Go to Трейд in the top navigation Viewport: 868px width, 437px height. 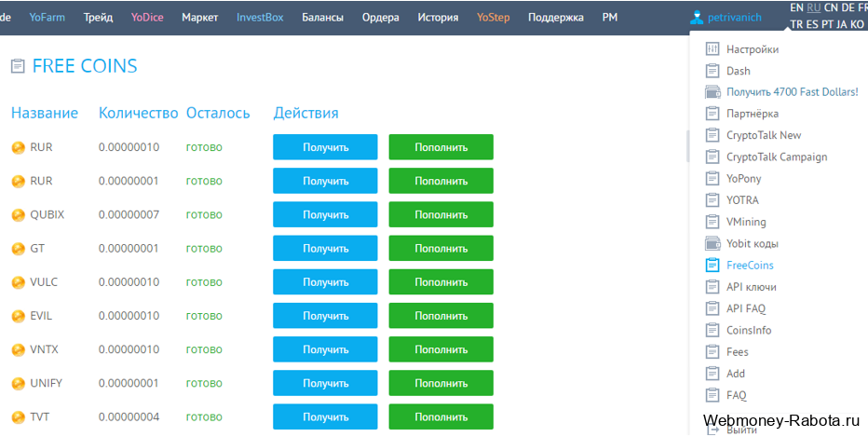(x=99, y=17)
